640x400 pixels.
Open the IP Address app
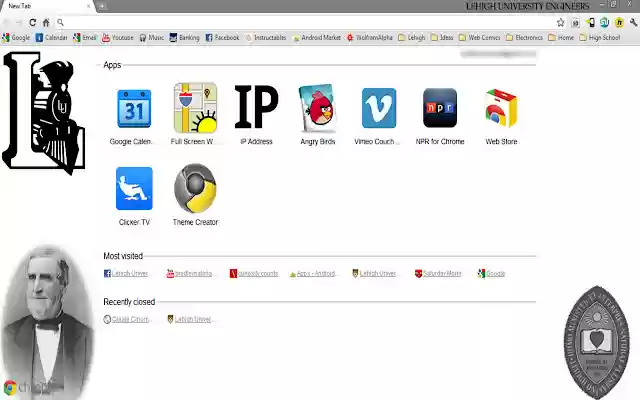point(256,115)
